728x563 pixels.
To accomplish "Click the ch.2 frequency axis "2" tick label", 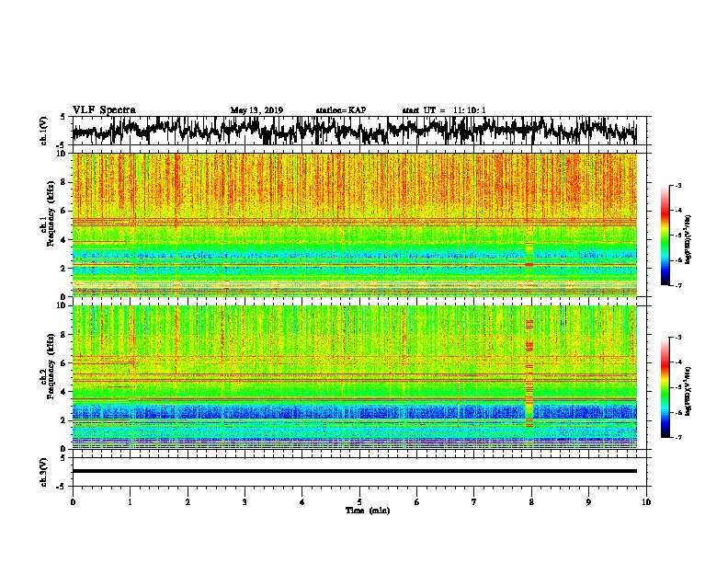I will click(64, 421).
